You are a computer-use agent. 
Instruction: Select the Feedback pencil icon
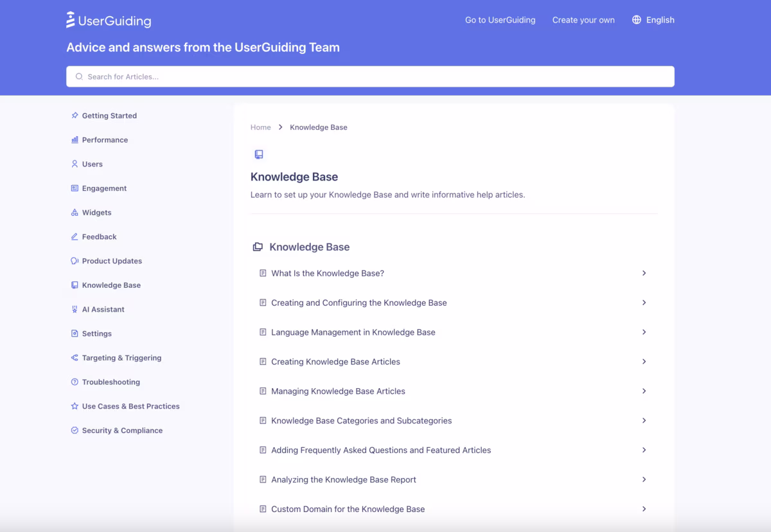pyautogui.click(x=74, y=236)
